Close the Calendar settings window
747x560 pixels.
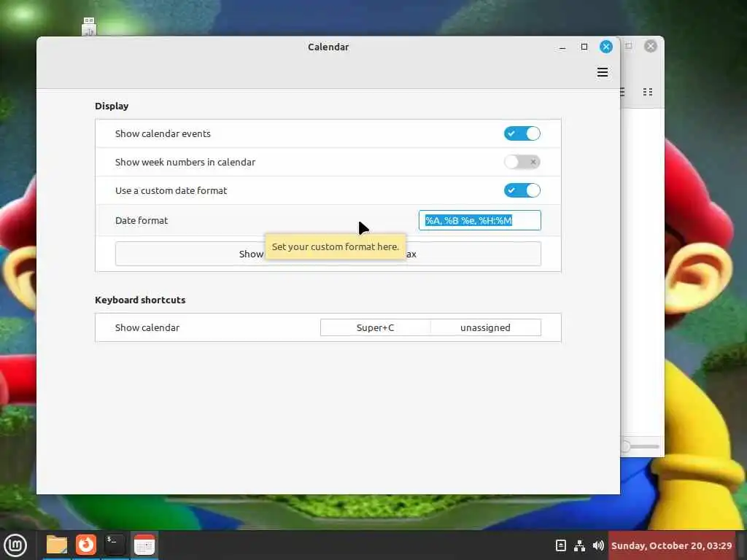pyautogui.click(x=606, y=47)
